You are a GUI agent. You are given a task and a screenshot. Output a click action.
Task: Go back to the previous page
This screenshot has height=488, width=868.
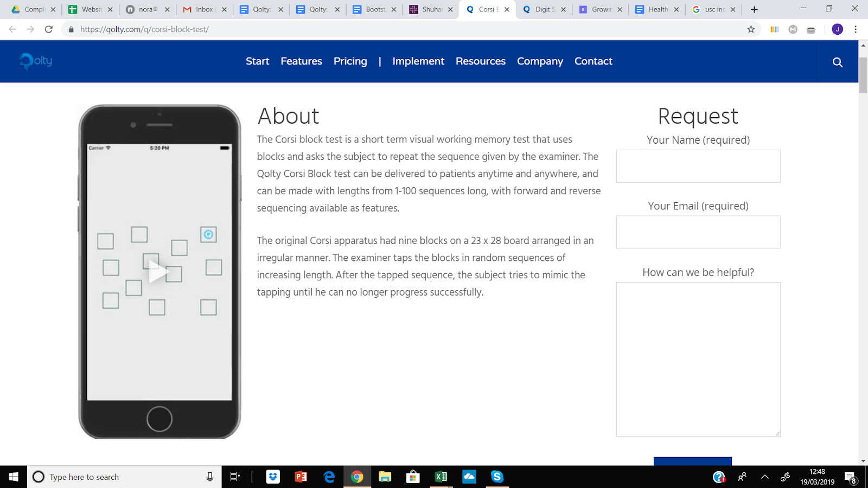(x=12, y=29)
